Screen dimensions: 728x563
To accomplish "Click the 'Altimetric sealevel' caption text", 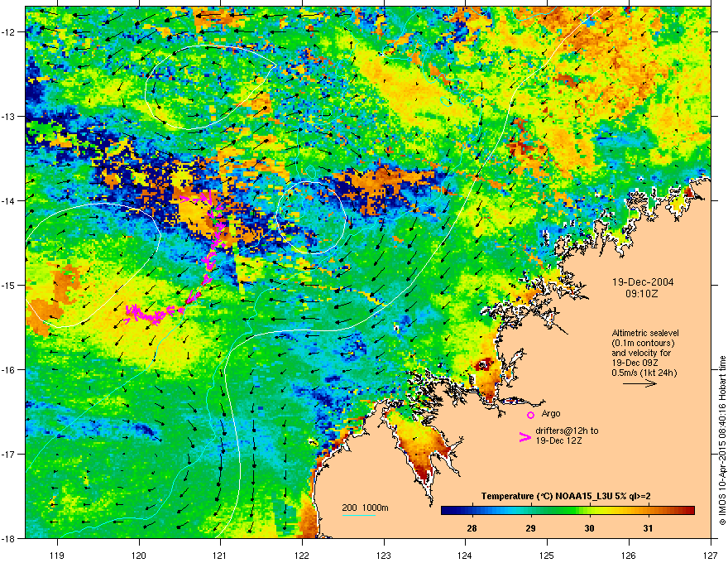I will (645, 333).
